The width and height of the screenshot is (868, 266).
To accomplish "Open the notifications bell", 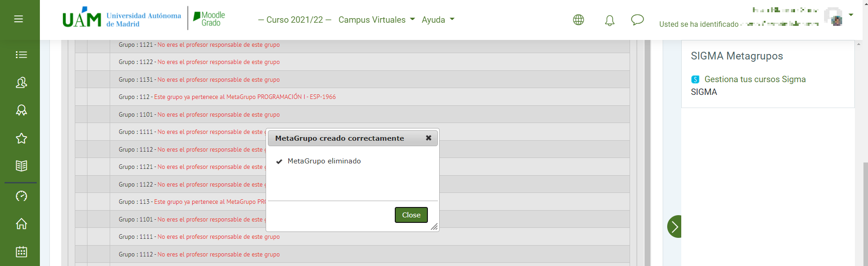I will [610, 20].
